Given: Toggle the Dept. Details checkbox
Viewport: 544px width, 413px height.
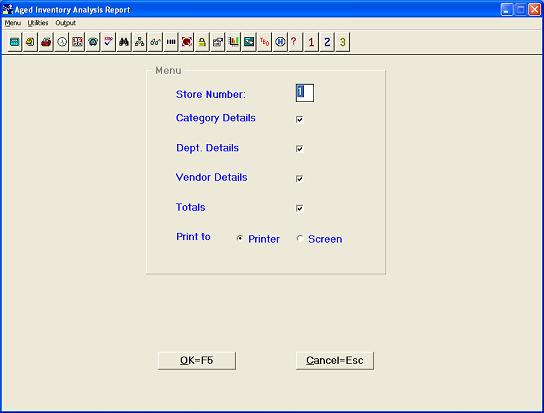Looking at the screenshot, I should (299, 149).
